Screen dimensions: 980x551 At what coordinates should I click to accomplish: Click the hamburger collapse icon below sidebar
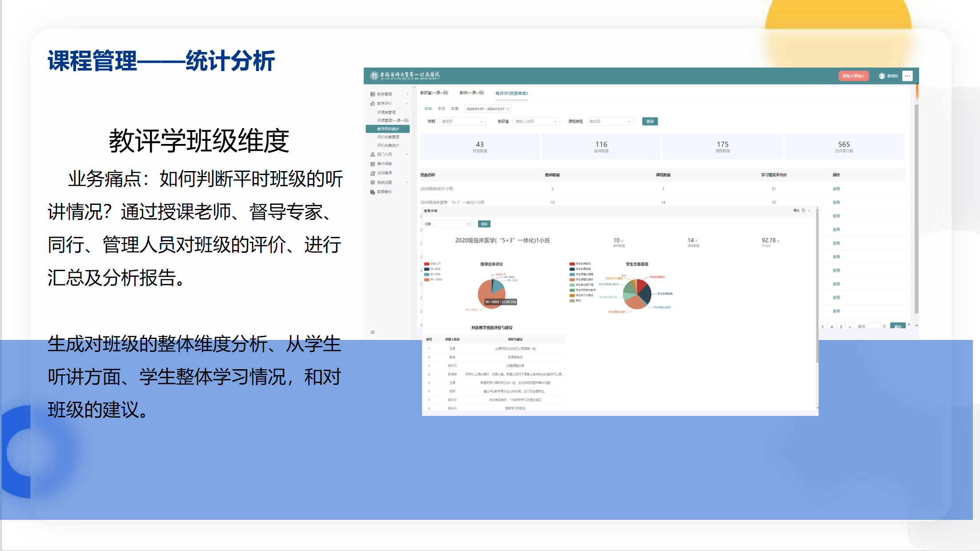[373, 332]
